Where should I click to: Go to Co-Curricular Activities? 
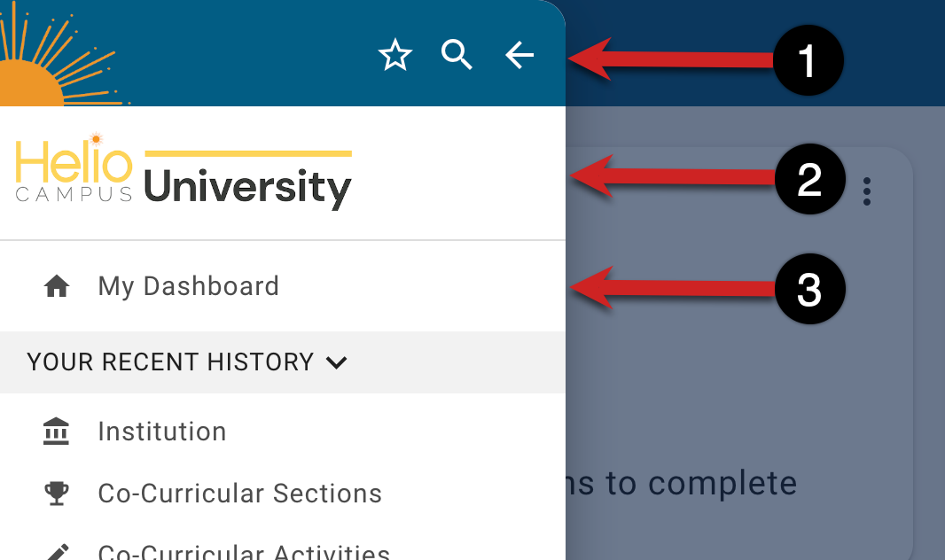(x=244, y=552)
